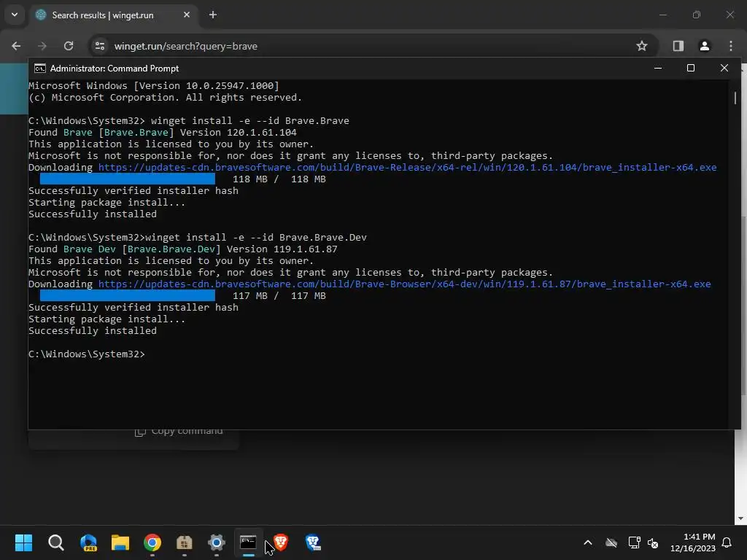Image resolution: width=747 pixels, height=560 pixels.
Task: View site information icon in address bar
Action: 100,46
